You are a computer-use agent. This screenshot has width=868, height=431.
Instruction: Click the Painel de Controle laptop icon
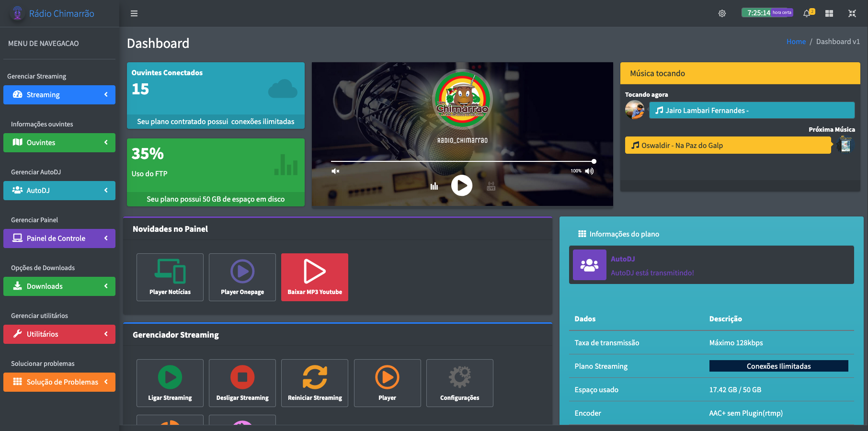(18, 238)
